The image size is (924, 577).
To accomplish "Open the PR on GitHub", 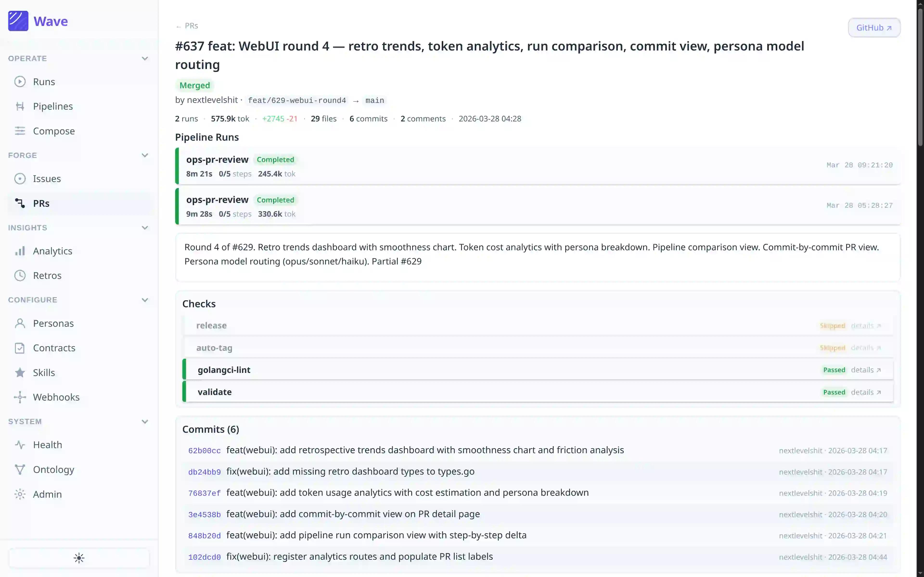I will (x=874, y=27).
